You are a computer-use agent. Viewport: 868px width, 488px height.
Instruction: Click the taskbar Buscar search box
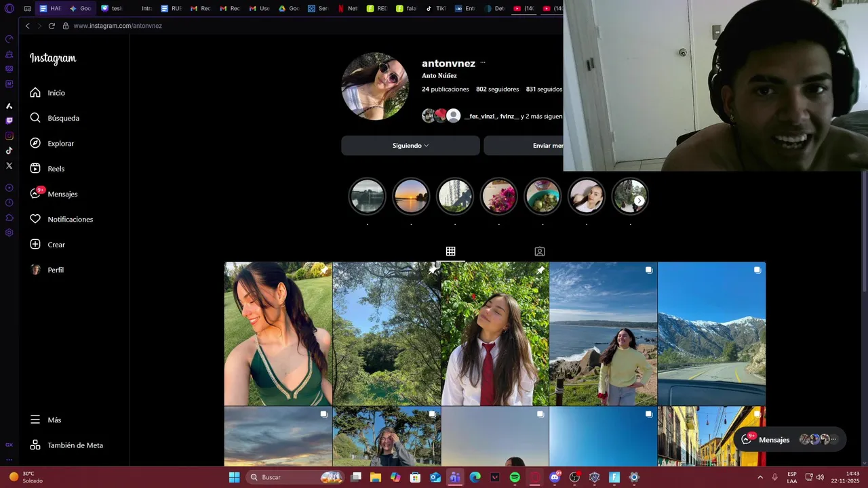pyautogui.click(x=294, y=477)
